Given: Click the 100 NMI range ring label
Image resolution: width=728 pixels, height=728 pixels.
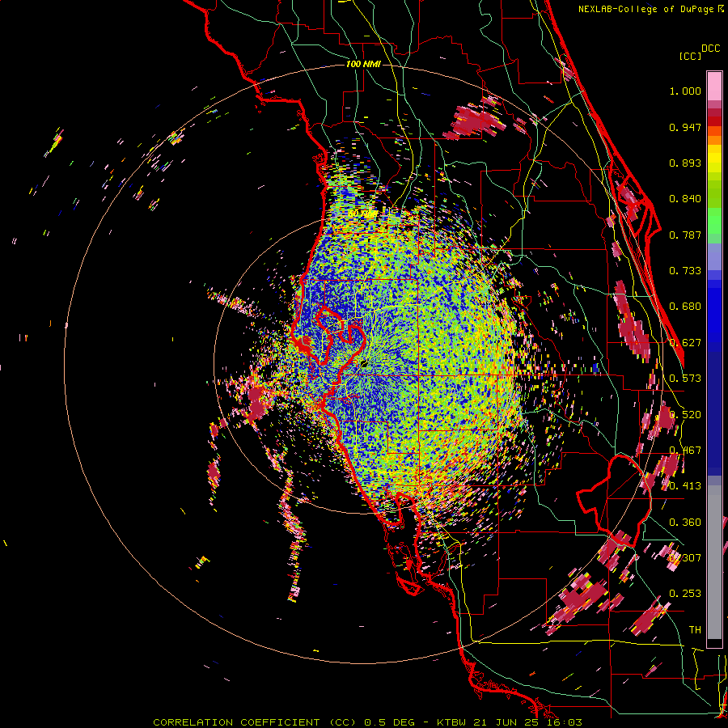Looking at the screenshot, I should [363, 64].
